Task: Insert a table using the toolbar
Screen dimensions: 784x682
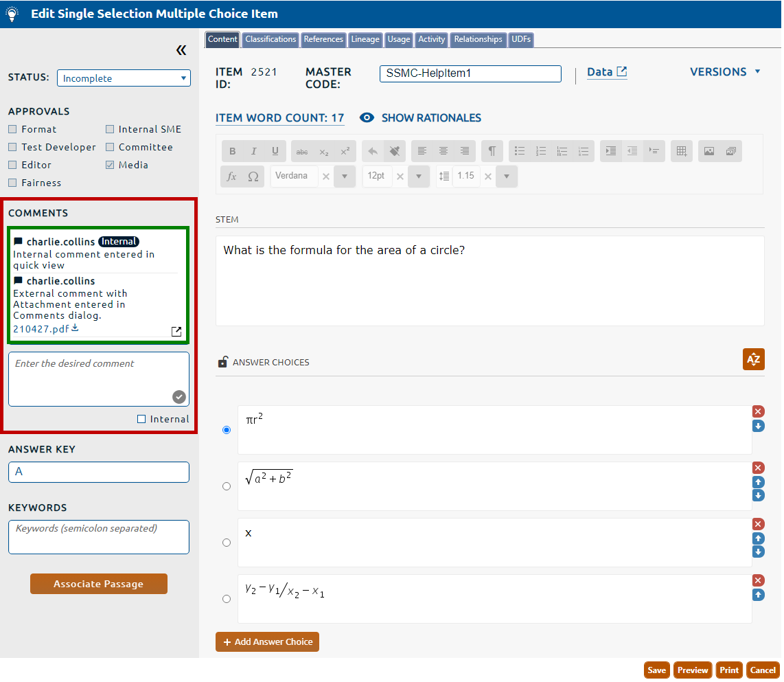Action: (681, 151)
